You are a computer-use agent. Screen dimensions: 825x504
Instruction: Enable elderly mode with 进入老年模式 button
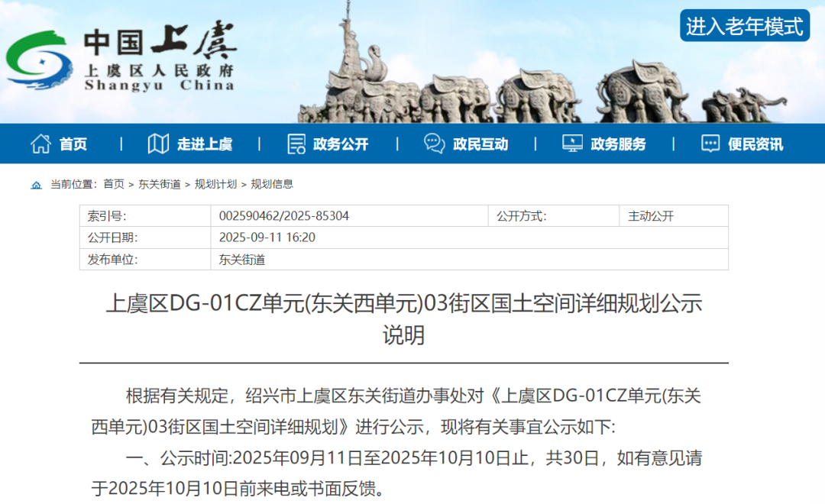745,26
